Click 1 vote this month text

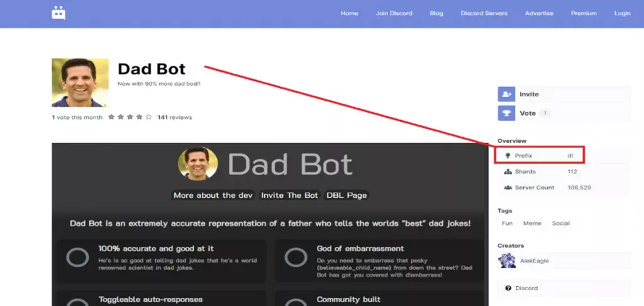77,117
